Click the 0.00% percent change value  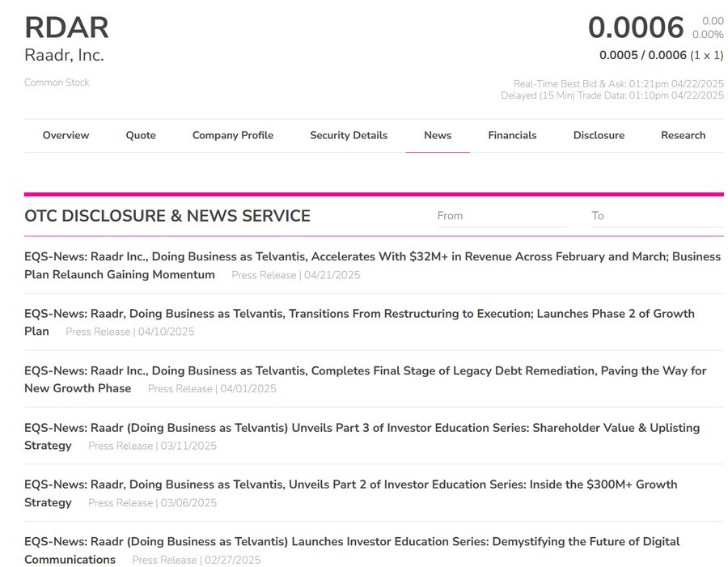pyautogui.click(x=708, y=34)
